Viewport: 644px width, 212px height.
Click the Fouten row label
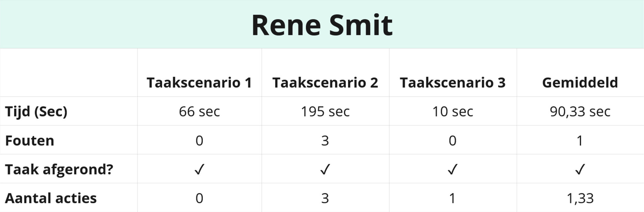click(x=30, y=140)
